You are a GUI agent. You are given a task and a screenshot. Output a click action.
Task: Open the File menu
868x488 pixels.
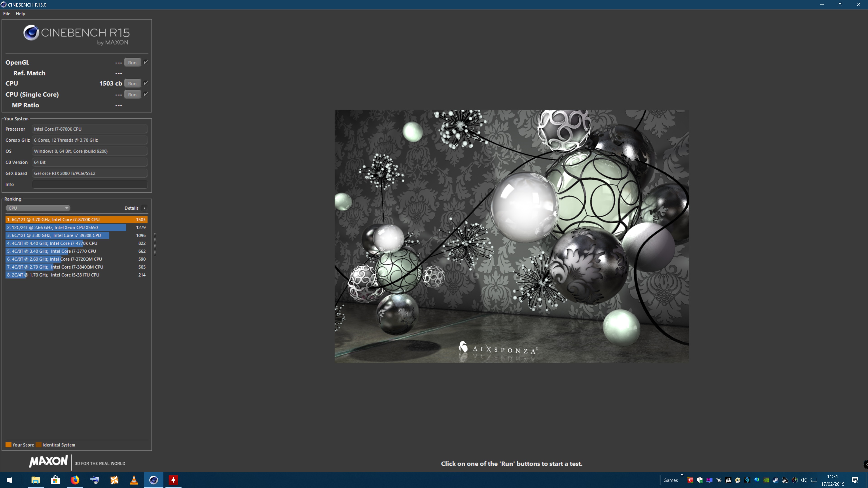[x=7, y=14]
